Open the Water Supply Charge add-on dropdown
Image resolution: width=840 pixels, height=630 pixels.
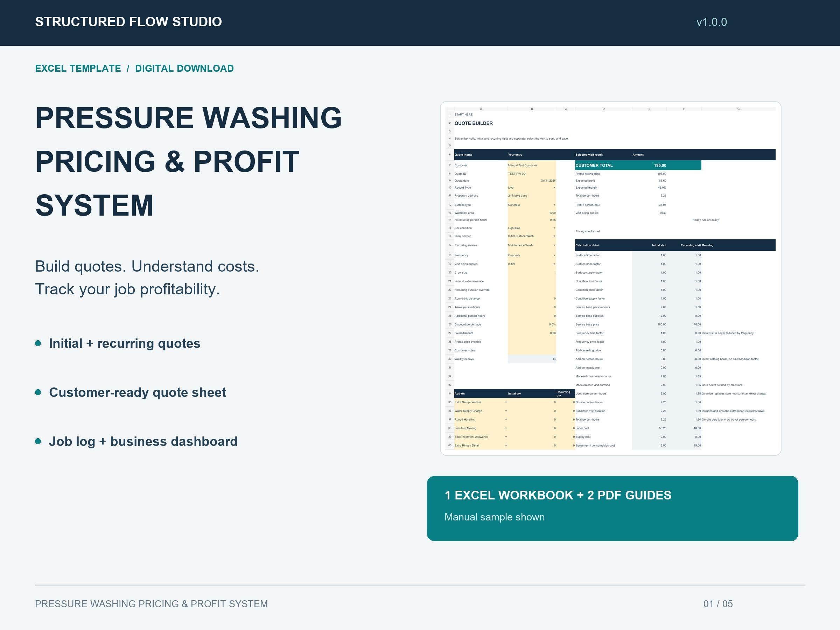point(506,411)
